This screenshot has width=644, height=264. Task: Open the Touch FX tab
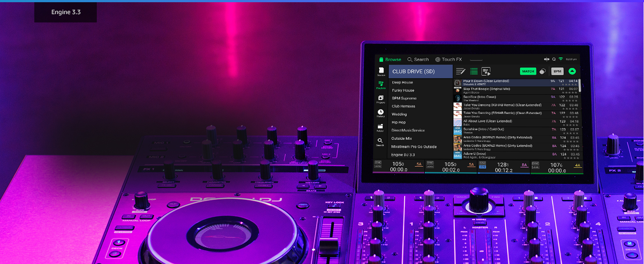pyautogui.click(x=449, y=59)
